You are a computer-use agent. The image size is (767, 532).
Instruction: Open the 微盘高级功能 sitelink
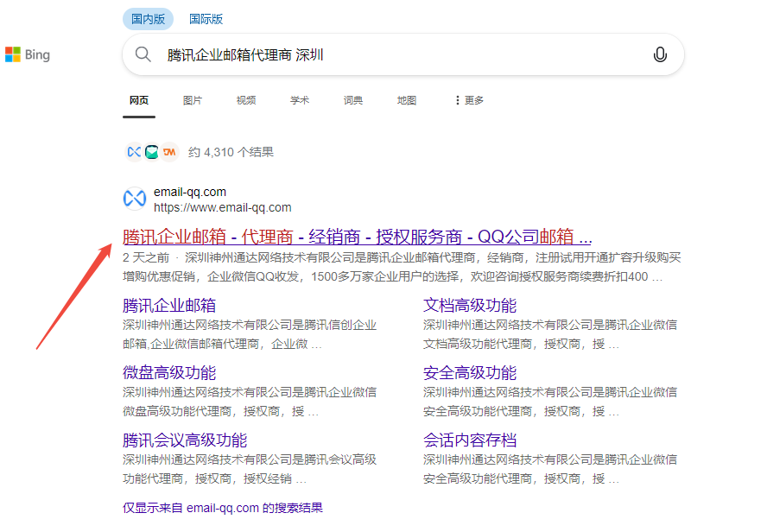click(x=169, y=373)
